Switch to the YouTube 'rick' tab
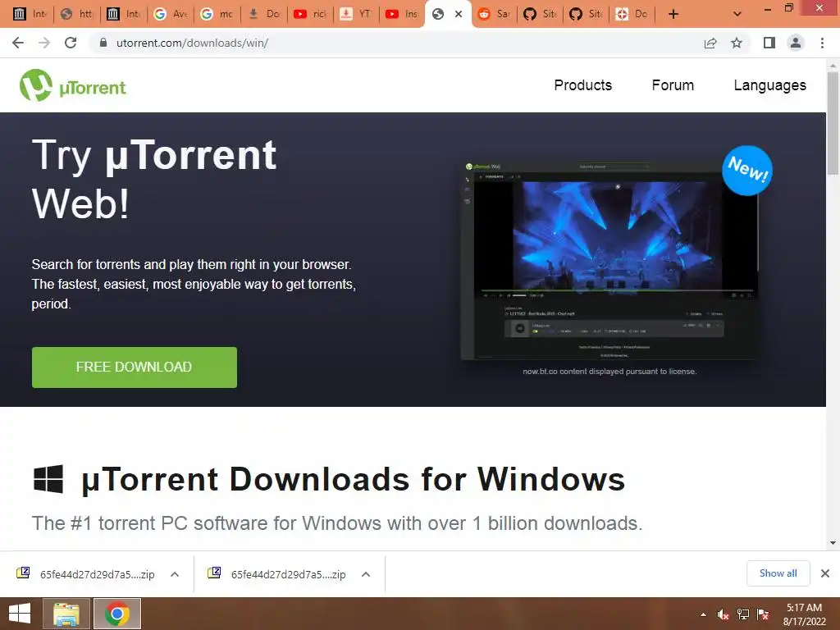Image resolution: width=840 pixels, height=630 pixels. coord(310,15)
